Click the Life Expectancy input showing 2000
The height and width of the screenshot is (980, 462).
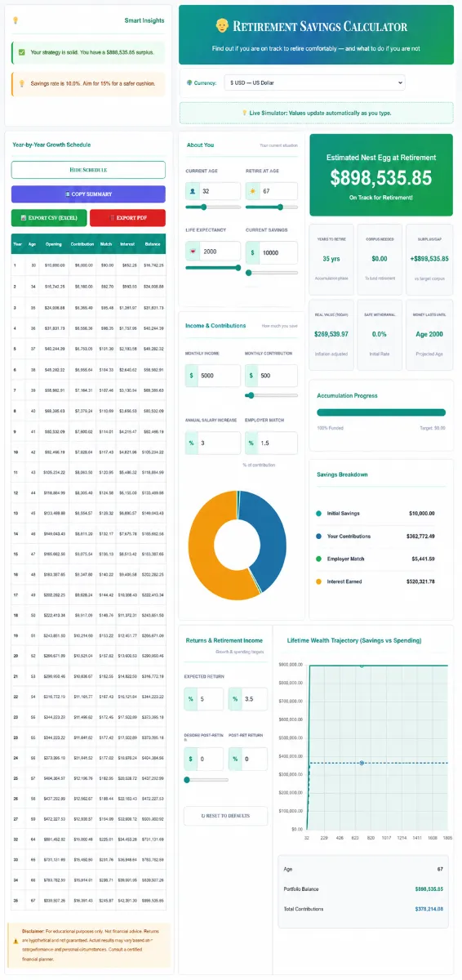click(x=220, y=252)
